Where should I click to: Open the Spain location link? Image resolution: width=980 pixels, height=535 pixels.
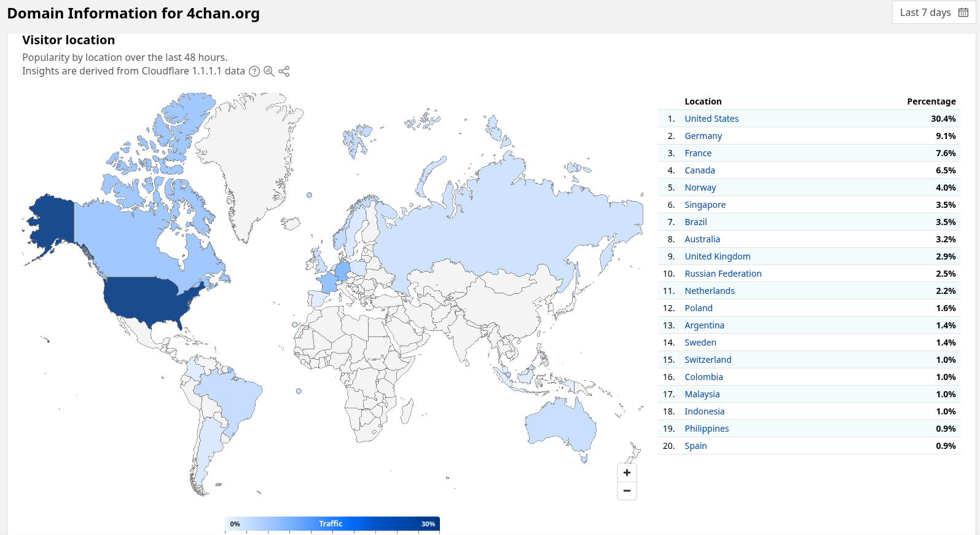(696, 446)
